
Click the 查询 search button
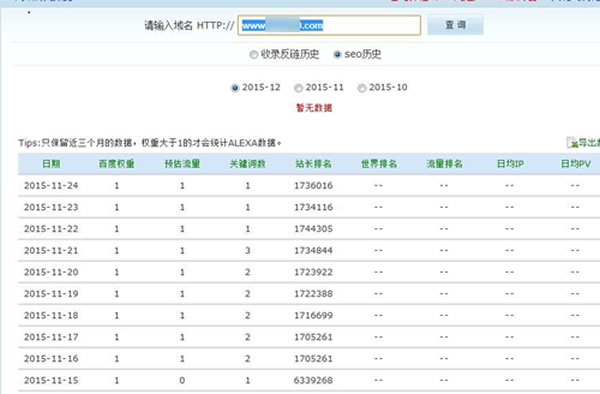click(455, 25)
